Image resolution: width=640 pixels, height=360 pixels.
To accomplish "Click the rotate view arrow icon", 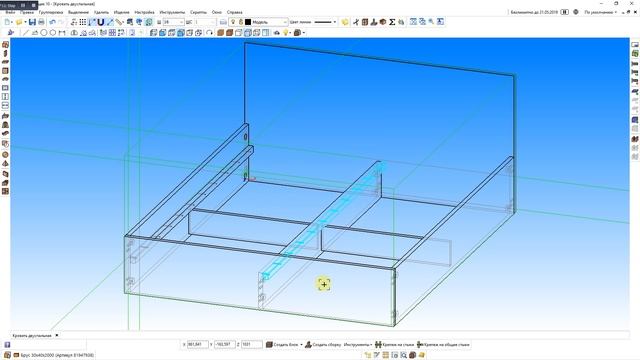I will [x=209, y=33].
